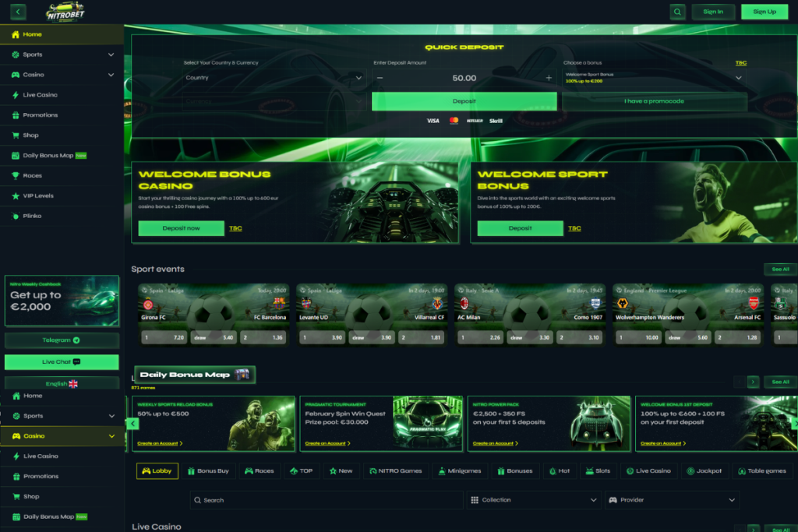Select draw odds 5.40 for Girona match
Screen dimensions: 798x532
click(x=214, y=338)
